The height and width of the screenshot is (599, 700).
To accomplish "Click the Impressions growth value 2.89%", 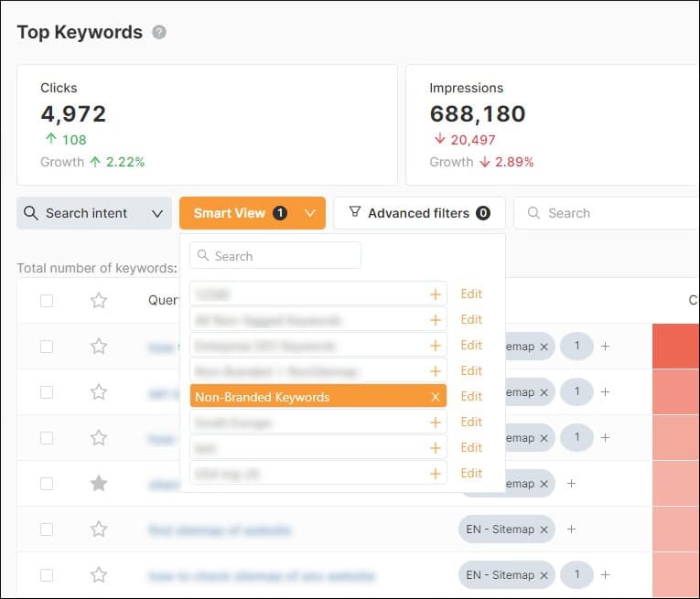I will (x=514, y=162).
